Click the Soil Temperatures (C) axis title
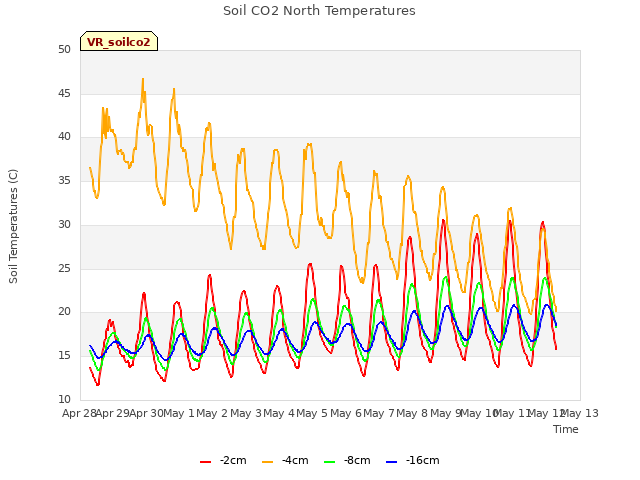 13,226
